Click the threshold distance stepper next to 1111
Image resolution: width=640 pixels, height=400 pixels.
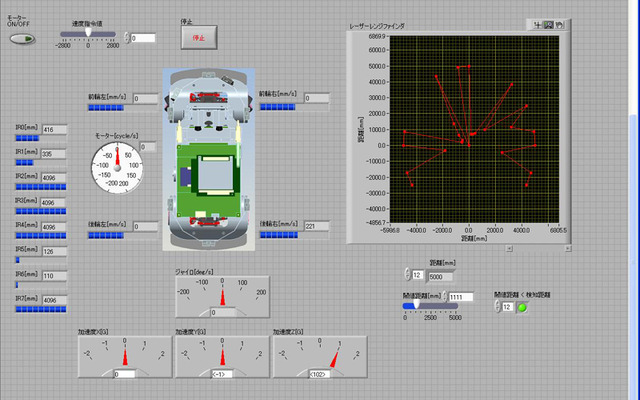tap(445, 297)
